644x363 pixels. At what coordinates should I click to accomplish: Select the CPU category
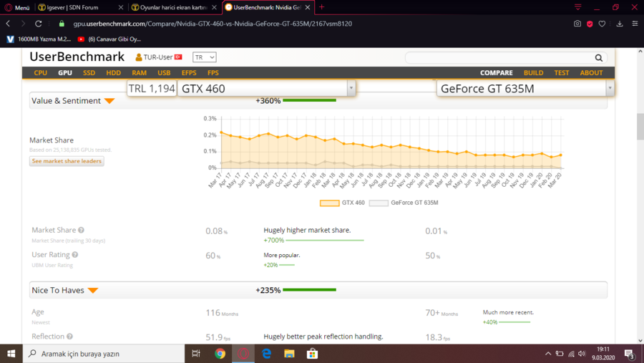[x=40, y=73]
